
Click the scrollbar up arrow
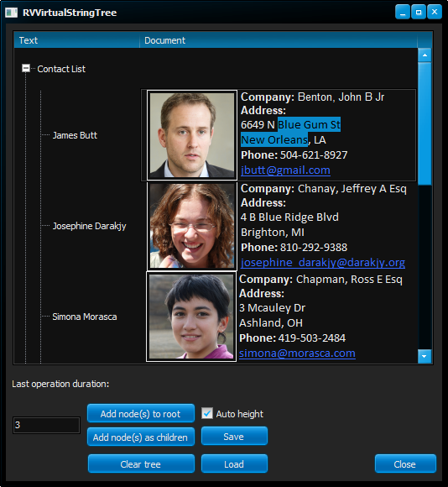pos(425,55)
